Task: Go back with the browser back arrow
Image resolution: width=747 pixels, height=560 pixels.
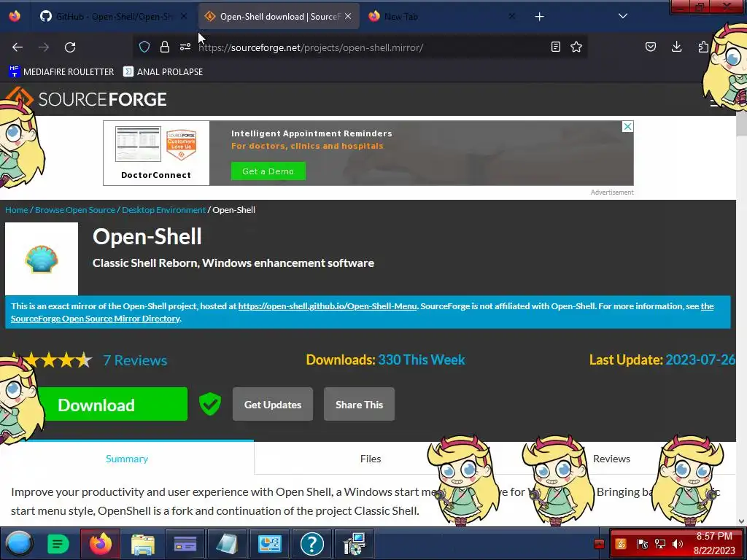Action: tap(18, 47)
